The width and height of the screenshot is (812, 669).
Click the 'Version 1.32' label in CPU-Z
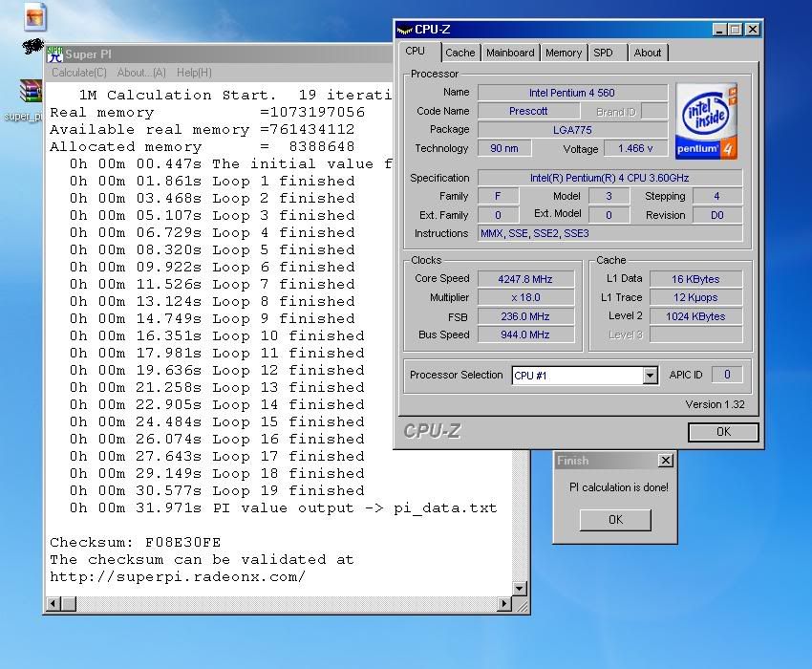click(715, 404)
